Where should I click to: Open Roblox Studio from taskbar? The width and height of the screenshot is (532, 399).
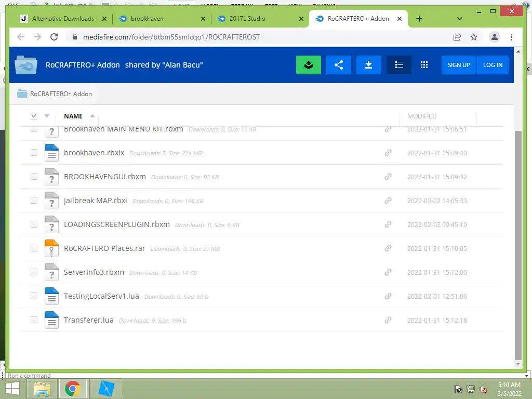106,389
